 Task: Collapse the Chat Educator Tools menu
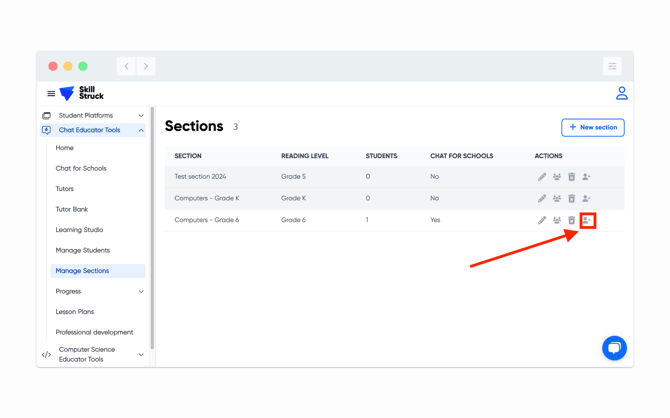coord(141,130)
